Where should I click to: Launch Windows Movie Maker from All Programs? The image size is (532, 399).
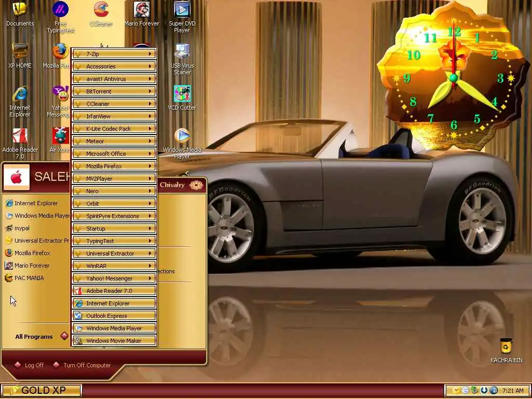click(114, 341)
